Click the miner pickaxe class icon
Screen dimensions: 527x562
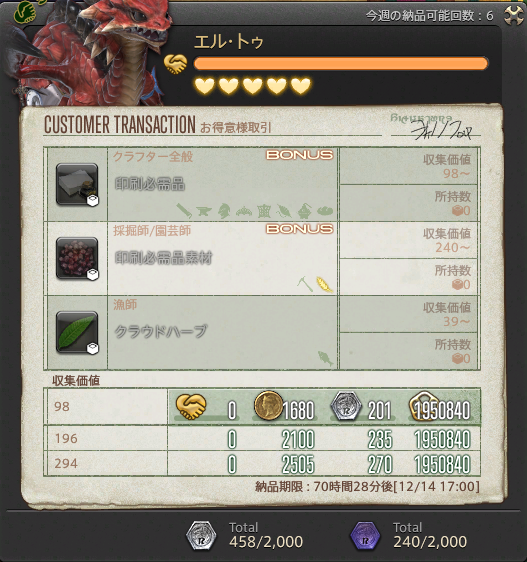(x=305, y=285)
